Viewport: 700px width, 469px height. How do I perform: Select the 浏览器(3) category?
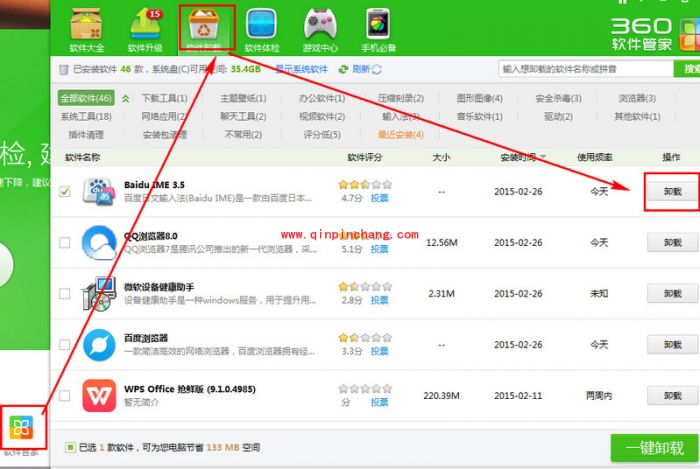[x=637, y=98]
